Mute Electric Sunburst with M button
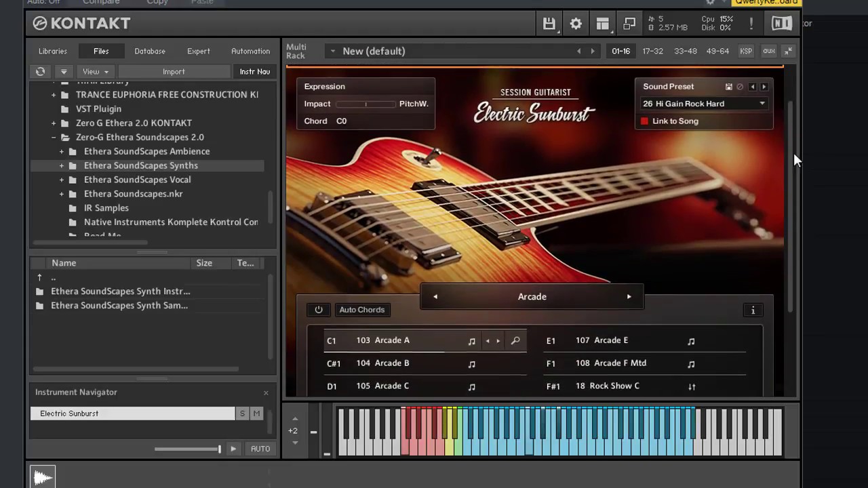This screenshot has width=868, height=488. pyautogui.click(x=256, y=413)
